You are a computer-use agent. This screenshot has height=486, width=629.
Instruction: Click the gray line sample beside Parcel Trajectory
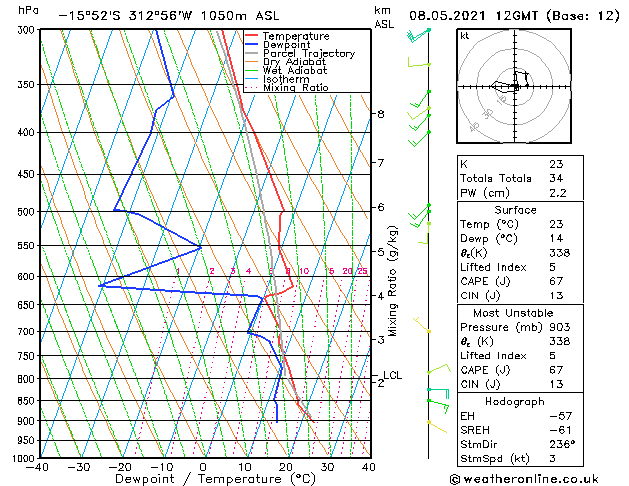point(252,53)
